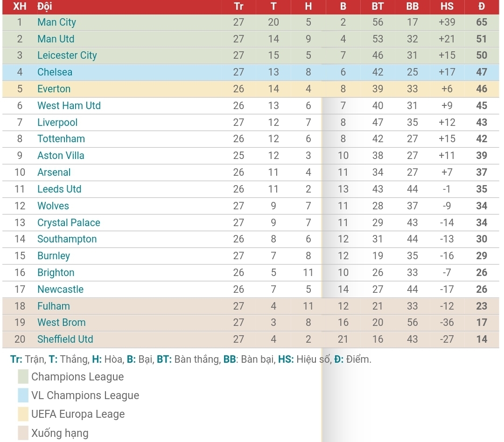The image size is (504, 442).
Task: Select Chelsea in the standings
Action: [x=55, y=72]
